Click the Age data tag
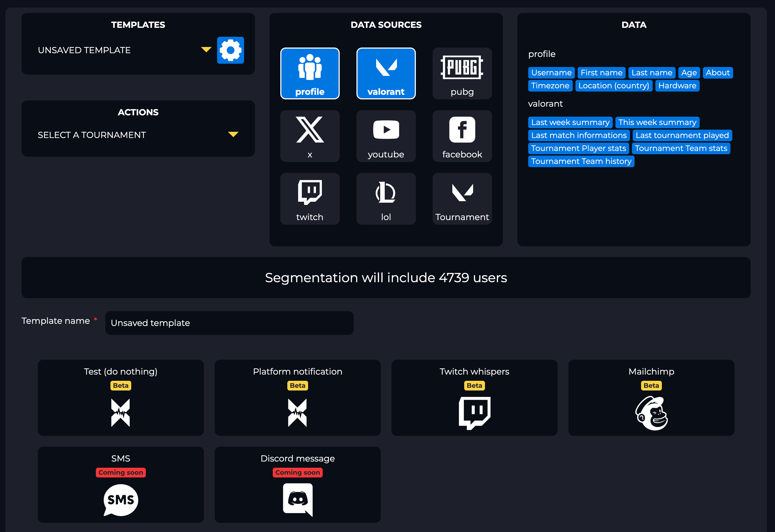775x532 pixels. 689,73
